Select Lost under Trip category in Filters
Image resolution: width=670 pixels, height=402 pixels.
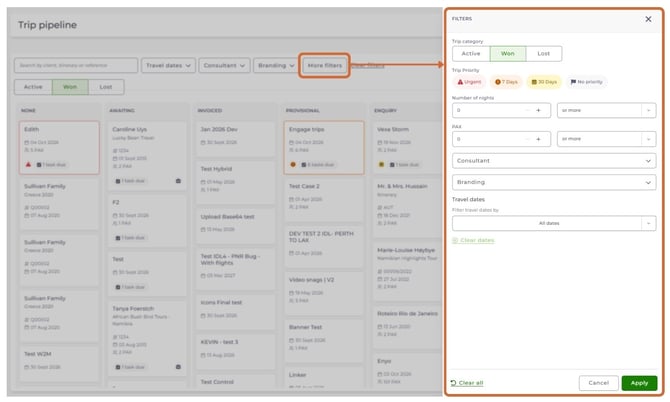click(x=544, y=53)
